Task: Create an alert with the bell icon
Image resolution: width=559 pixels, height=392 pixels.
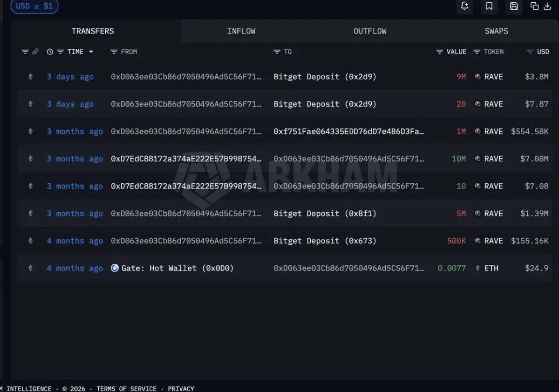Action: point(464,6)
